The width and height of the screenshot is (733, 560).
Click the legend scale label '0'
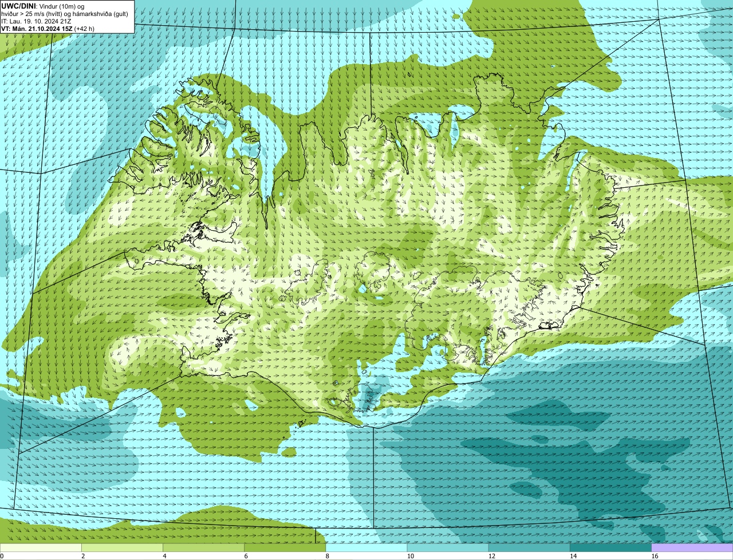(x=2, y=556)
